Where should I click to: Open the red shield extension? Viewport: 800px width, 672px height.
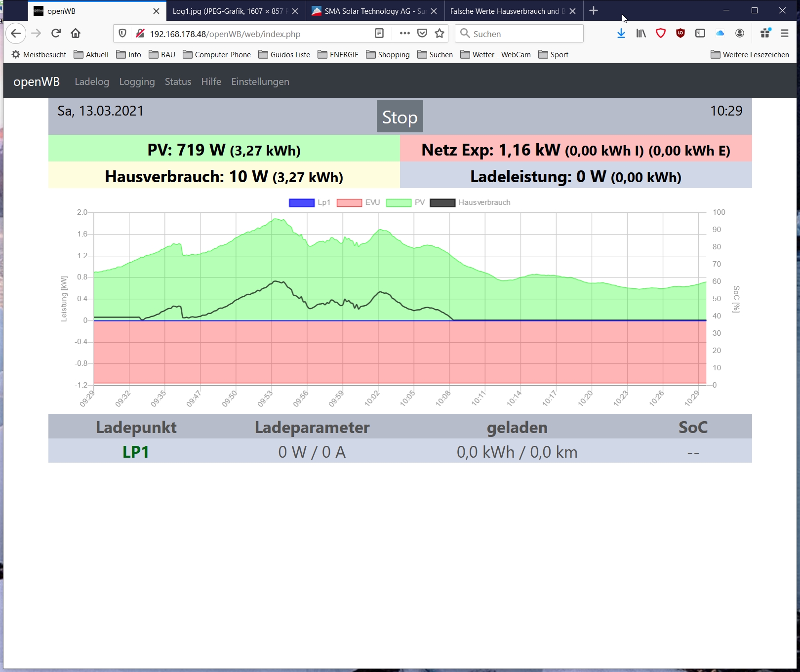coord(661,34)
